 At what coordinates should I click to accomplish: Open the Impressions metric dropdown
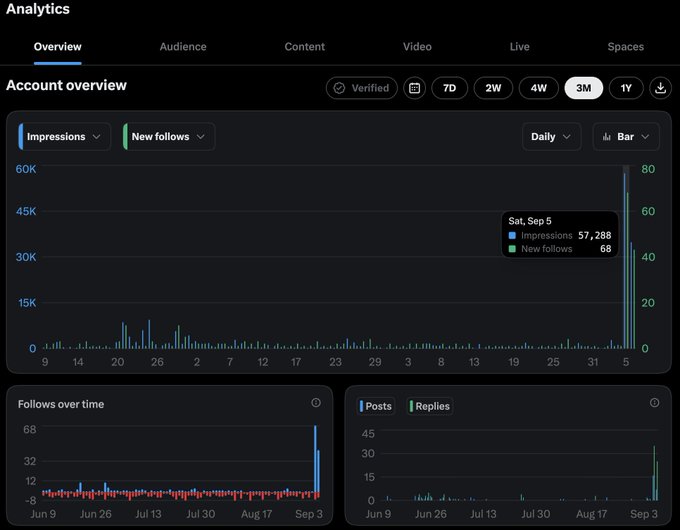(64, 137)
